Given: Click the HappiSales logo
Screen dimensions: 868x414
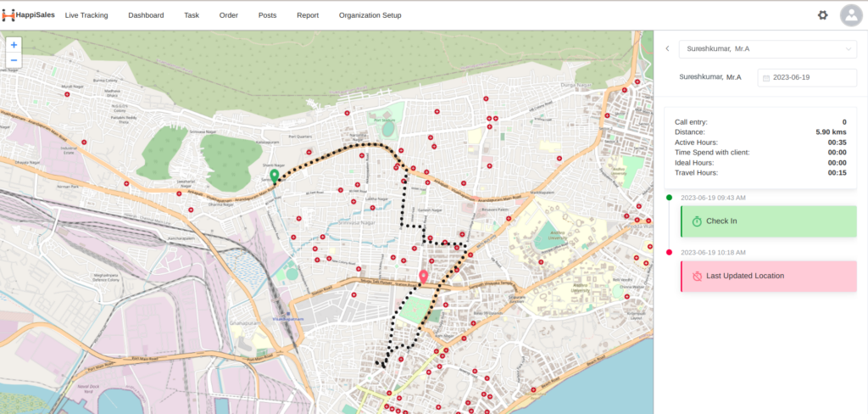Looking at the screenshot, I should tap(28, 15).
